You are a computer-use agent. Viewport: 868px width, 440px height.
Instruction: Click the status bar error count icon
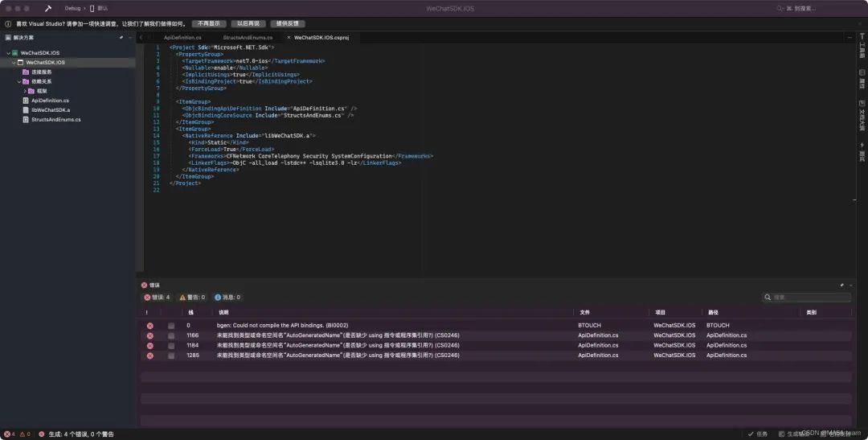tap(7, 434)
